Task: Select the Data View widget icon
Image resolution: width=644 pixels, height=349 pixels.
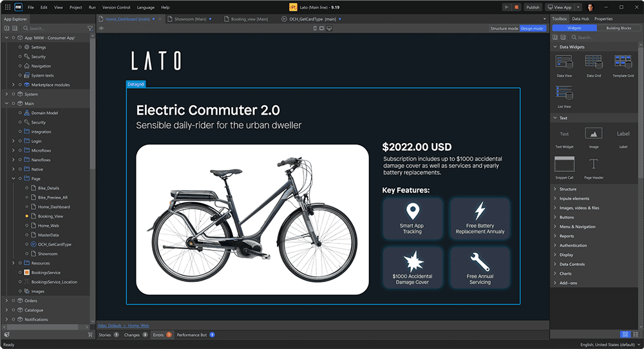Action: 564,62
